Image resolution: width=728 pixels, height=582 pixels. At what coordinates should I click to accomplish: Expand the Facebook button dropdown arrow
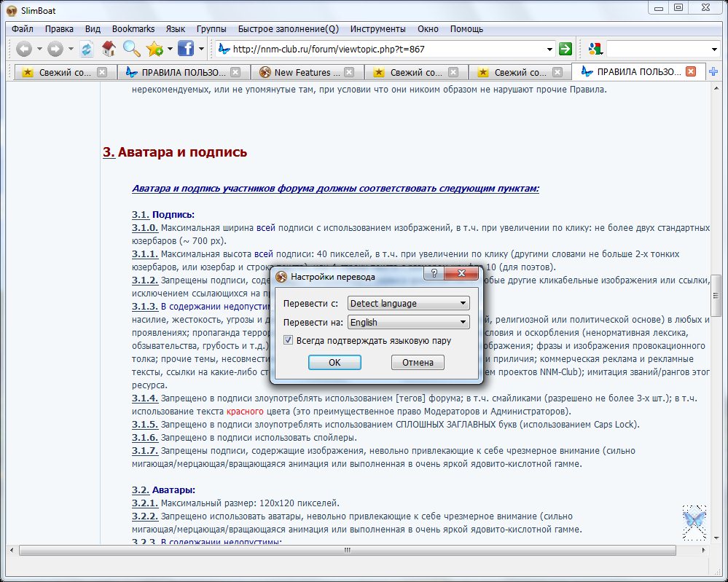[x=201, y=49]
